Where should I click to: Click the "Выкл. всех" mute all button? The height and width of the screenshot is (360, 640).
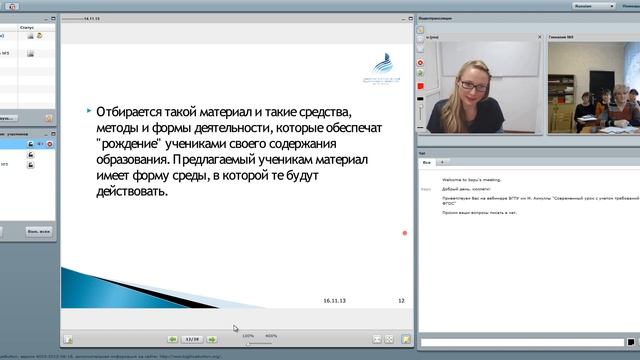[x=39, y=231]
